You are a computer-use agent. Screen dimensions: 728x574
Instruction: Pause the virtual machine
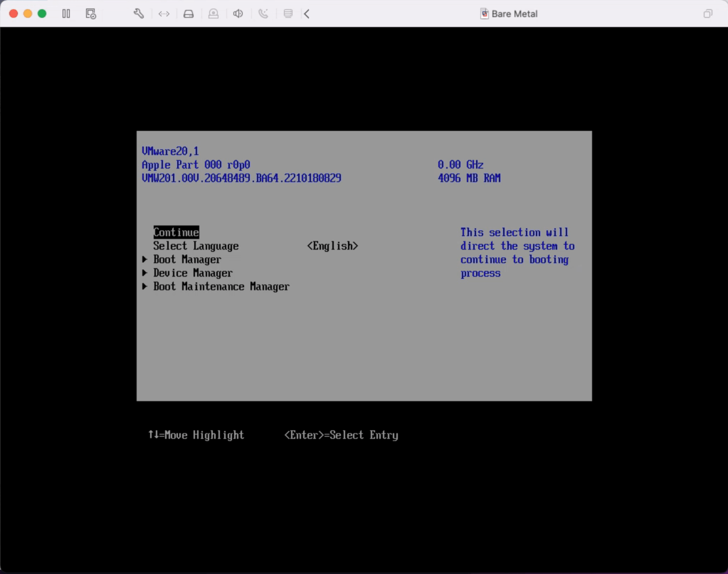66,14
